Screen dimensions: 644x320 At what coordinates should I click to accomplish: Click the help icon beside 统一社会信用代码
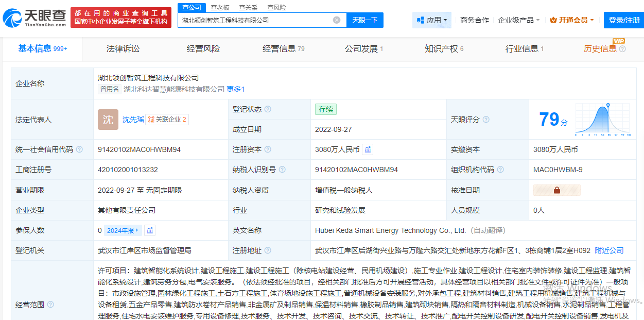[79, 149]
